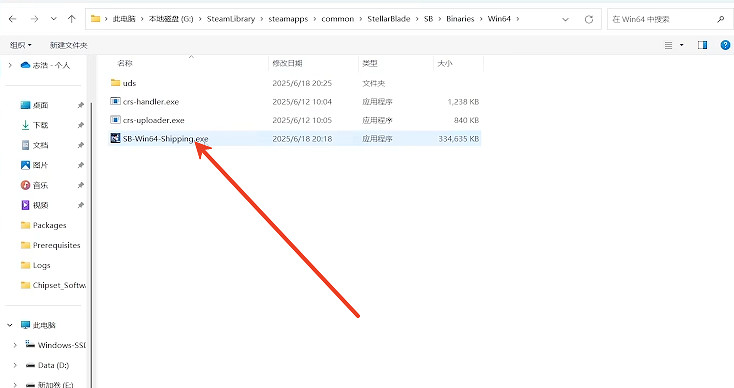Screen dimensions: 734x388
Task: Expand the Windows-SSD drive node
Action: click(x=15, y=345)
